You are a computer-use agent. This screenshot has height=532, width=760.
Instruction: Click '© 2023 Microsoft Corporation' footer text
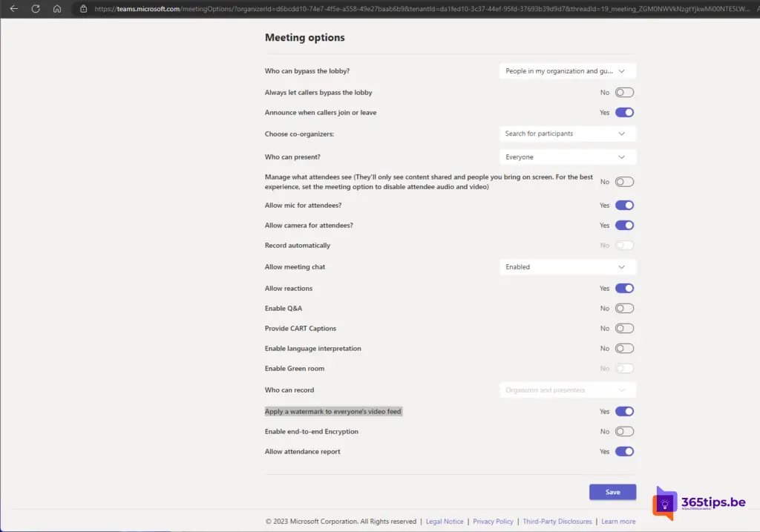(340, 522)
